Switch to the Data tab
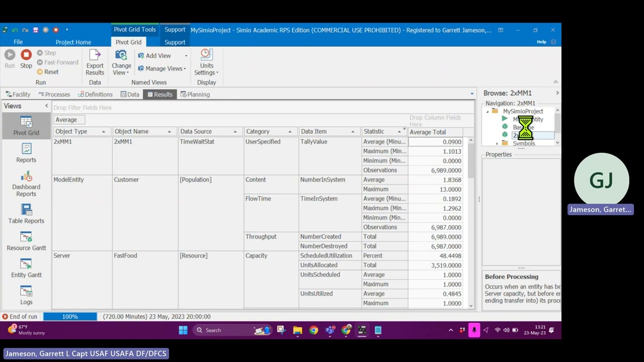Viewport: 644px width, 362px height. click(x=130, y=95)
